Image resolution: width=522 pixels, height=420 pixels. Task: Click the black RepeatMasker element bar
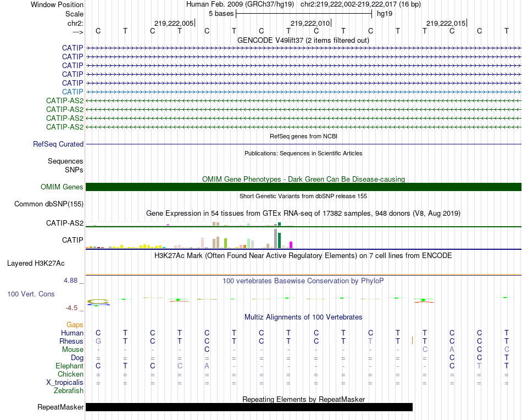(x=249, y=407)
